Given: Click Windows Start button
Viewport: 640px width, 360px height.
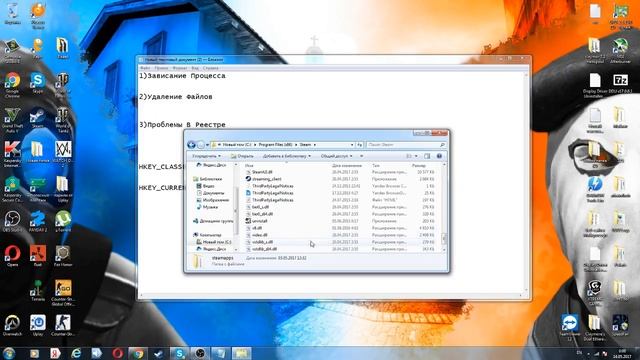Looking at the screenshot, I should (9, 353).
